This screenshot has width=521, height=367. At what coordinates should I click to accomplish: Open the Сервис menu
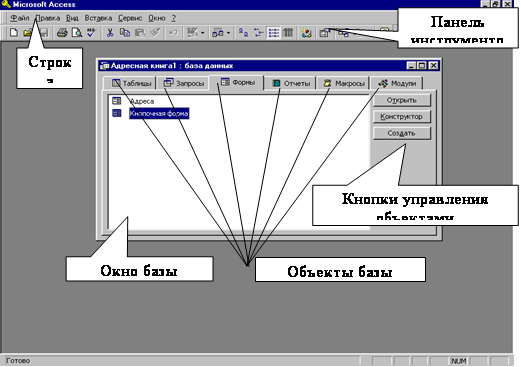pos(130,18)
